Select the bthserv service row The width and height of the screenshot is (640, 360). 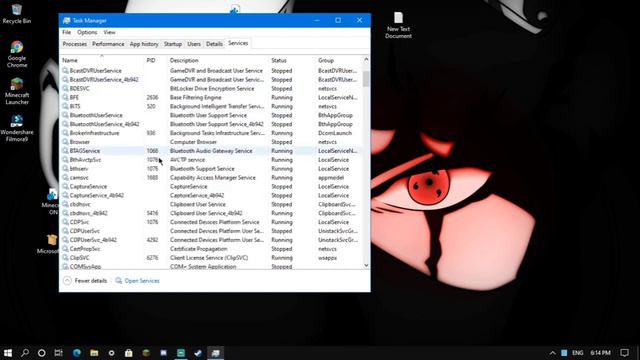211,169
